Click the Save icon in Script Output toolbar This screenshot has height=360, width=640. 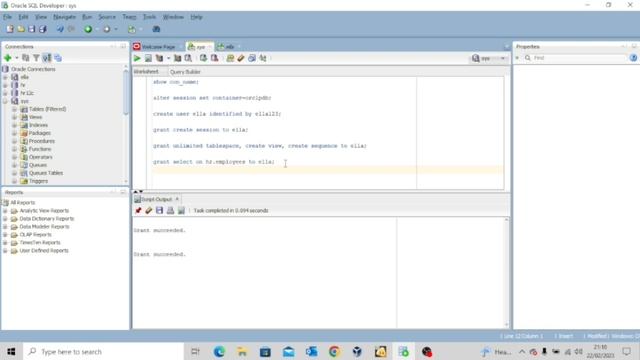click(160, 210)
